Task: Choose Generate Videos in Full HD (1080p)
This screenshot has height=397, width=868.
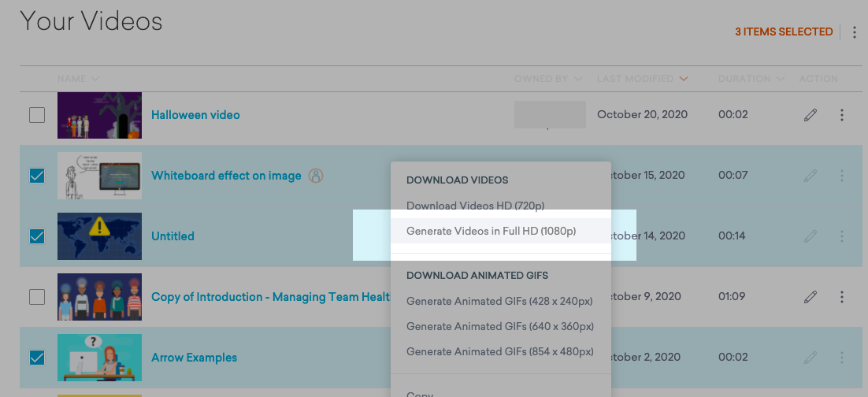Action: click(491, 232)
